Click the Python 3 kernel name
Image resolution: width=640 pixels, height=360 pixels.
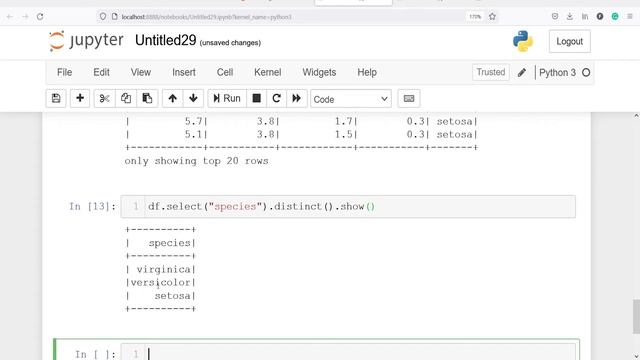557,73
